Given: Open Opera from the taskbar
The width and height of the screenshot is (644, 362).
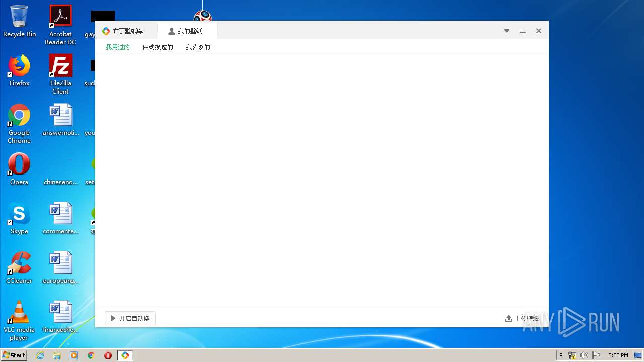Looking at the screenshot, I should coord(108,355).
